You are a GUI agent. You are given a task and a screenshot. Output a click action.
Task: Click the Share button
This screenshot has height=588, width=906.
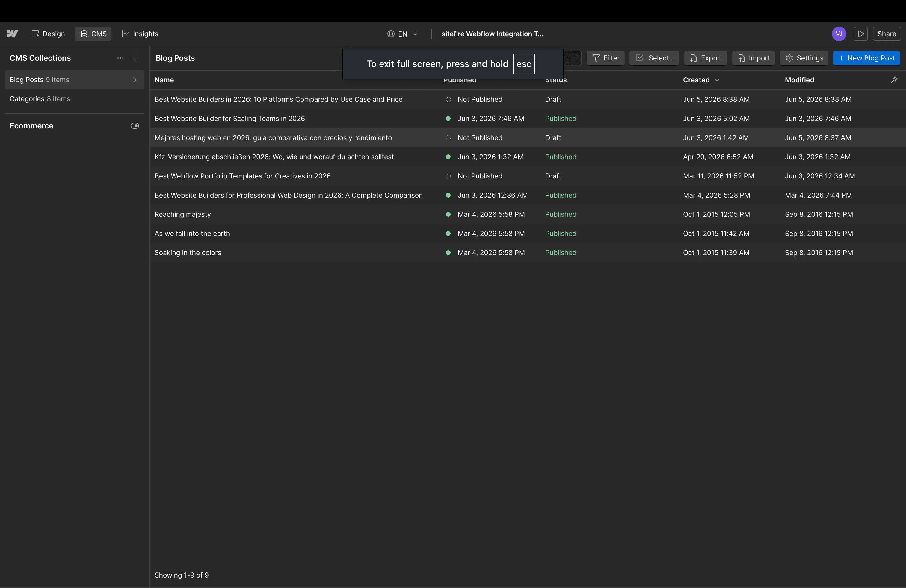887,34
